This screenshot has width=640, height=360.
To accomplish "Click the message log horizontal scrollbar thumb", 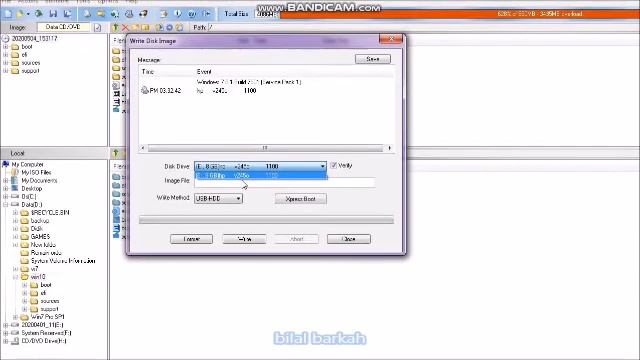I will (x=265, y=148).
